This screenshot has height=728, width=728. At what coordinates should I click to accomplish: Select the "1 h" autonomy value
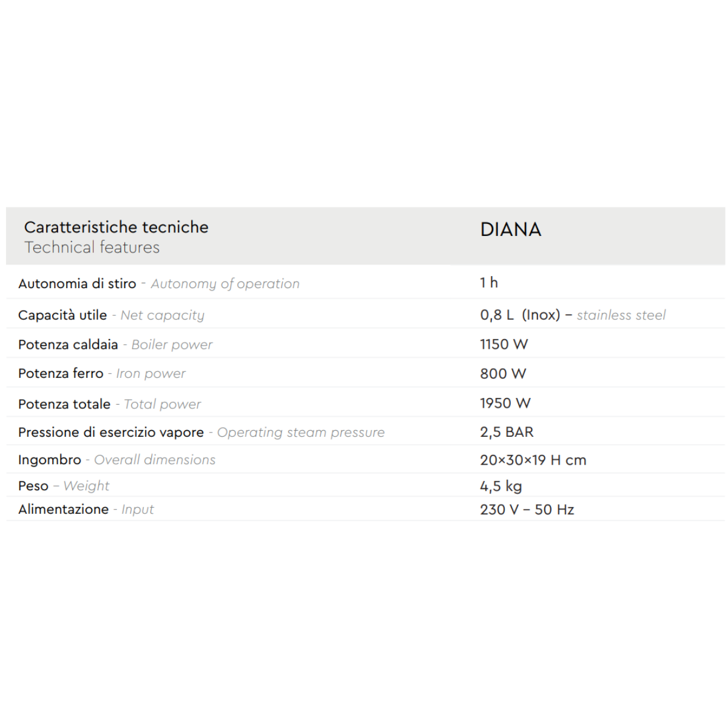(x=488, y=283)
